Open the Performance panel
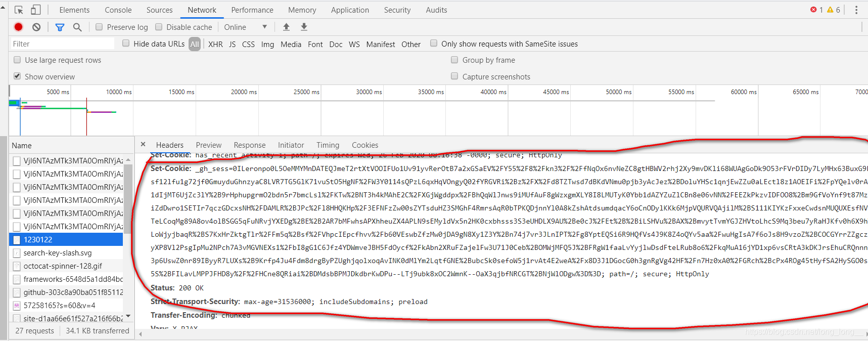Image resolution: width=868 pixels, height=341 pixels. (252, 10)
